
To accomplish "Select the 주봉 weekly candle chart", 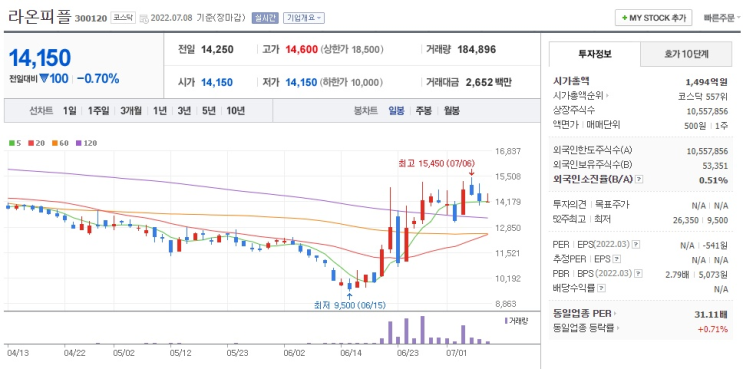I will (424, 111).
